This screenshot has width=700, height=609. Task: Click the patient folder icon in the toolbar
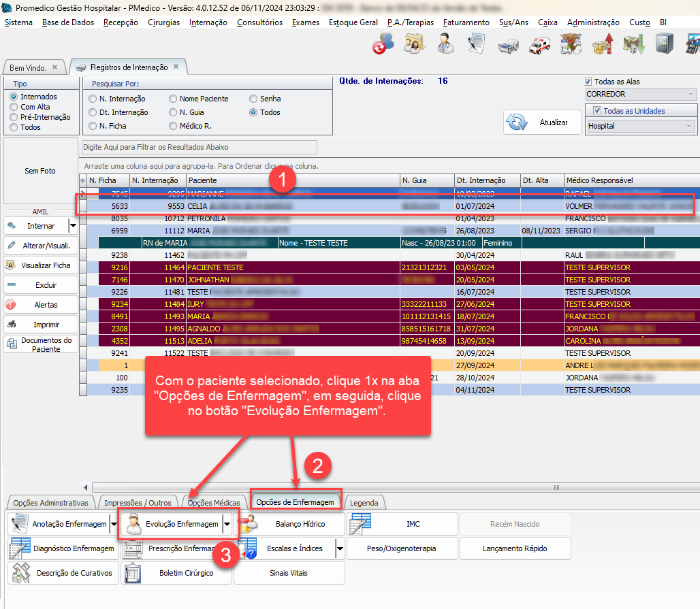(414, 45)
